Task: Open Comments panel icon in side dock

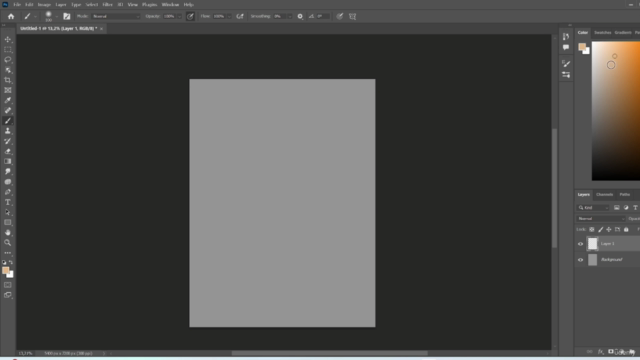Action: tap(566, 47)
